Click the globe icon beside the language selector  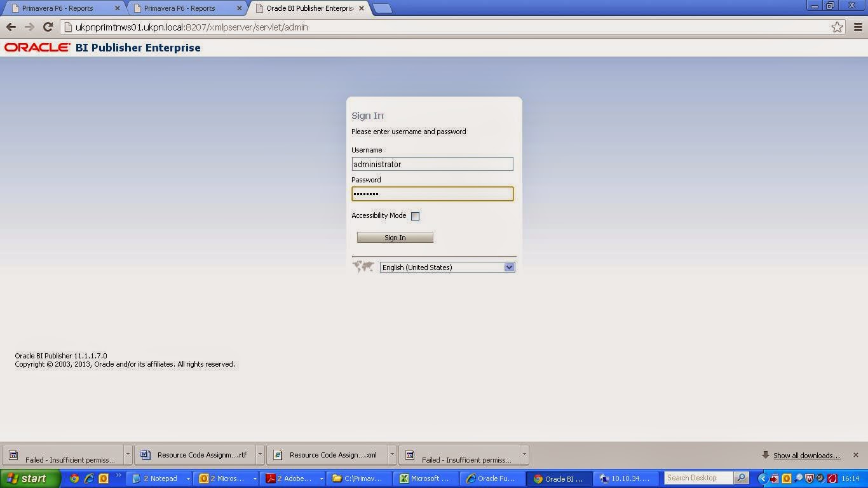click(x=363, y=267)
